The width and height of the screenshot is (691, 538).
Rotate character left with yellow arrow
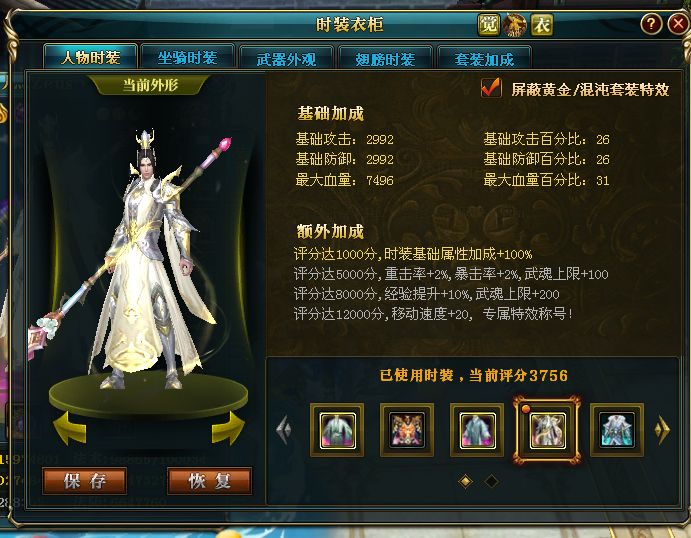(70, 428)
